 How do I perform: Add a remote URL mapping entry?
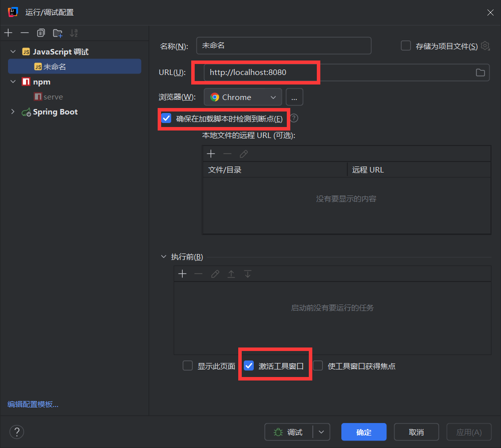point(211,154)
